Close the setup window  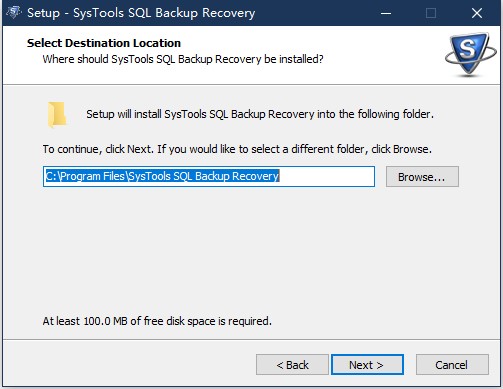[477, 13]
